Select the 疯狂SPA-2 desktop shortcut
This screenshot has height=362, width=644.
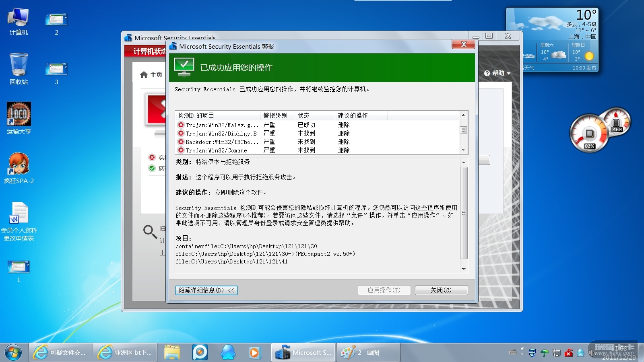tap(19, 168)
